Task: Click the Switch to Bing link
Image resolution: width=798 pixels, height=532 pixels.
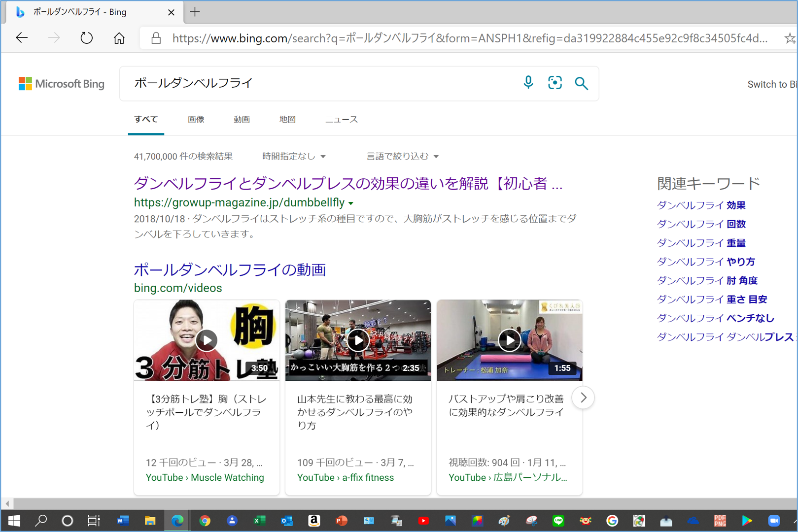Action: (x=772, y=84)
